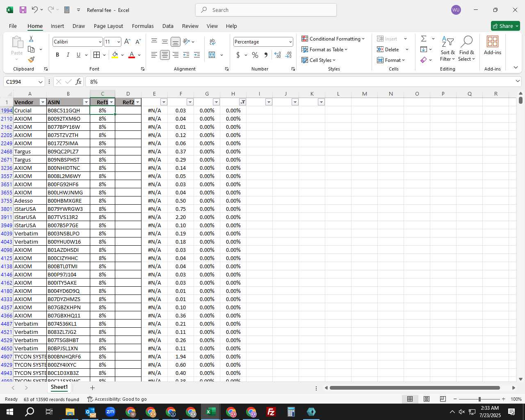Open the Ref2 column filter dropdown

[138, 102]
